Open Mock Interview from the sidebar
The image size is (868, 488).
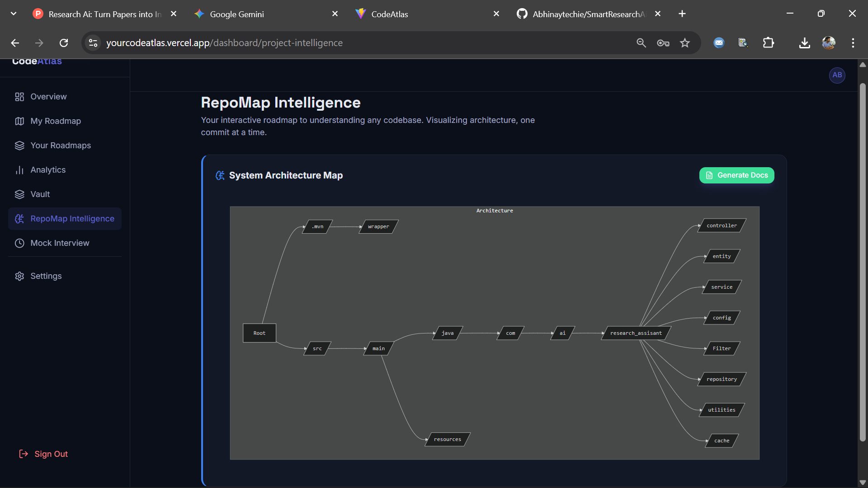[60, 243]
